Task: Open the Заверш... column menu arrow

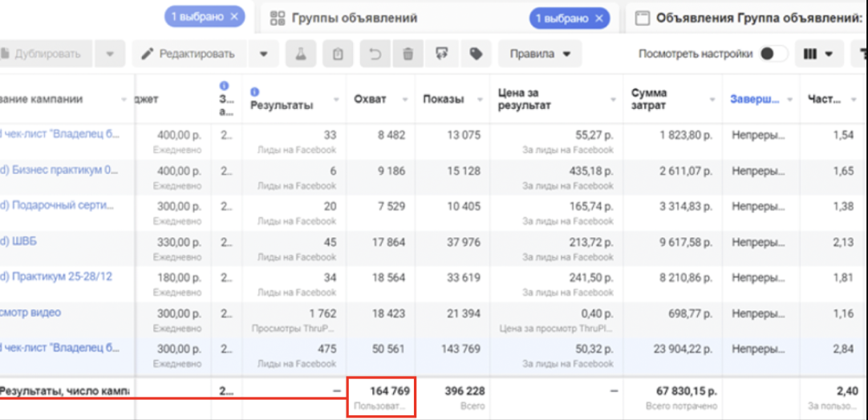Action: [x=790, y=99]
